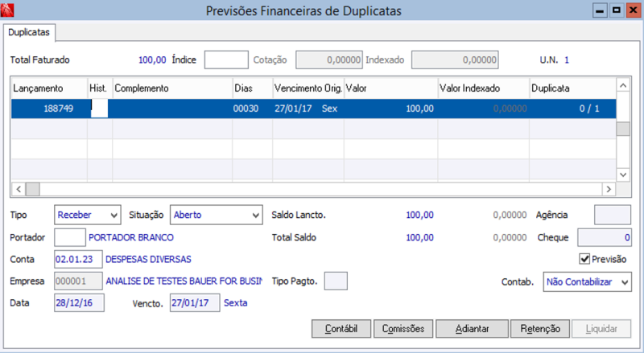
Task: Click the Total Faturado value 100,00
Action: 152,60
